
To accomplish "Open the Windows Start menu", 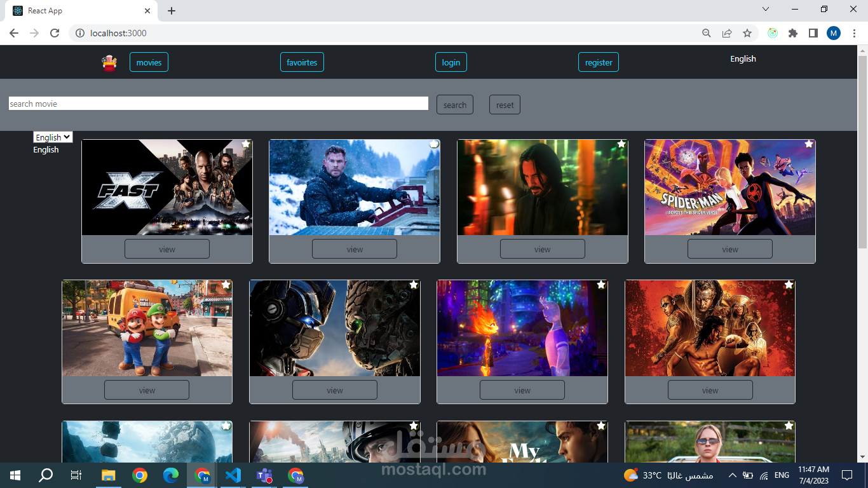I will click(15, 475).
